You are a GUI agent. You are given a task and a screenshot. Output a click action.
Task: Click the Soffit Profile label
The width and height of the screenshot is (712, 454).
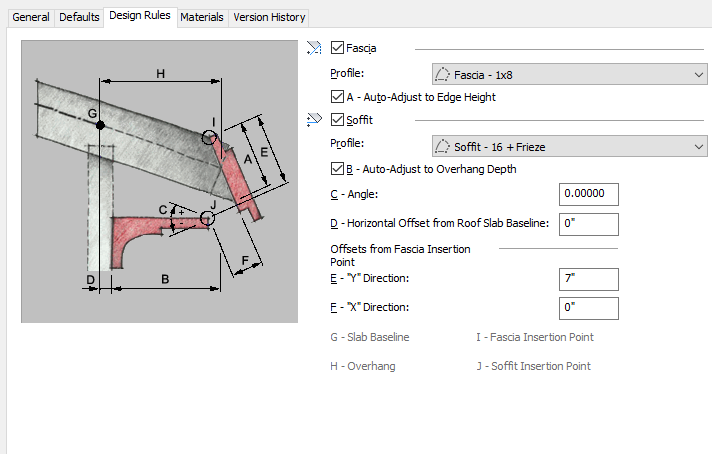click(x=347, y=143)
